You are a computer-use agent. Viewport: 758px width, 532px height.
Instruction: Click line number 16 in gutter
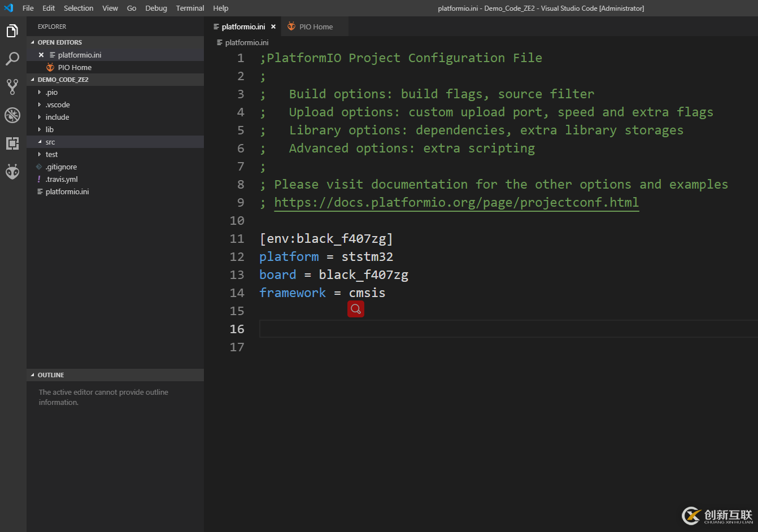237,329
